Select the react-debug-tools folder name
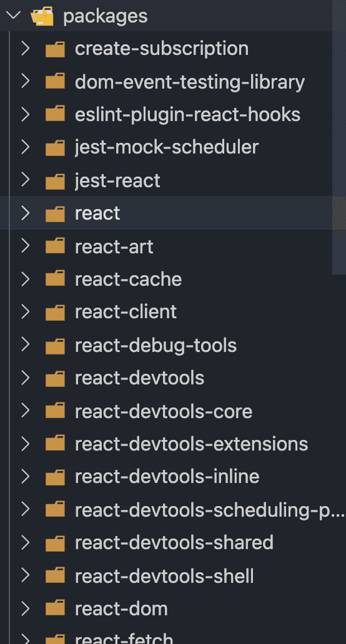Viewport: 346px width, 644px height. [x=156, y=346]
